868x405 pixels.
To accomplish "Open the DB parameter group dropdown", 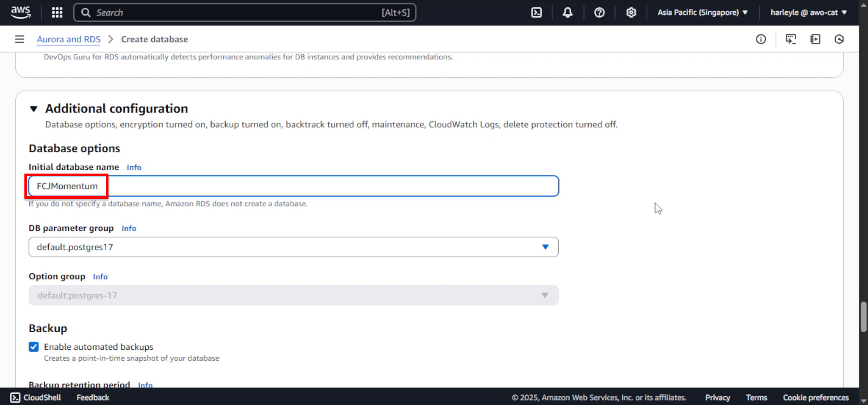I will (x=293, y=247).
